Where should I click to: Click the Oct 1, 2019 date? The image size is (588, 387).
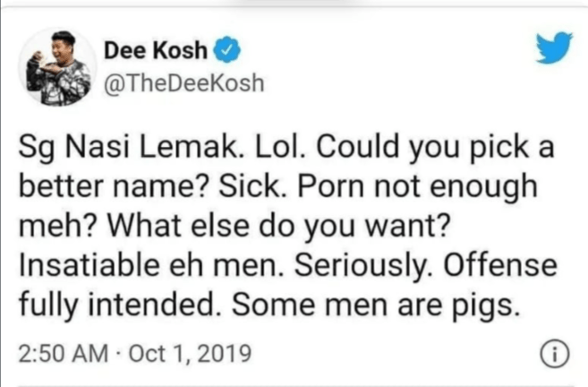pos(190,354)
